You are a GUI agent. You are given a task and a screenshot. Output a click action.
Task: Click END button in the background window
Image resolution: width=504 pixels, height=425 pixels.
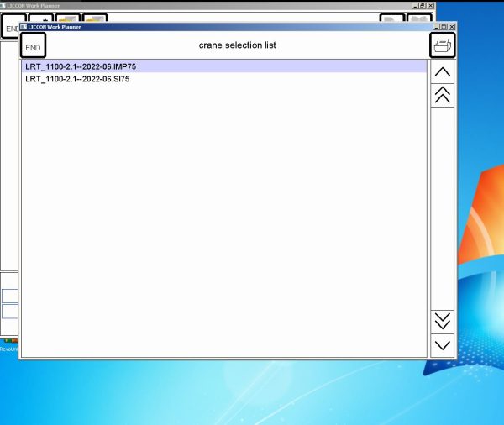click(10, 28)
